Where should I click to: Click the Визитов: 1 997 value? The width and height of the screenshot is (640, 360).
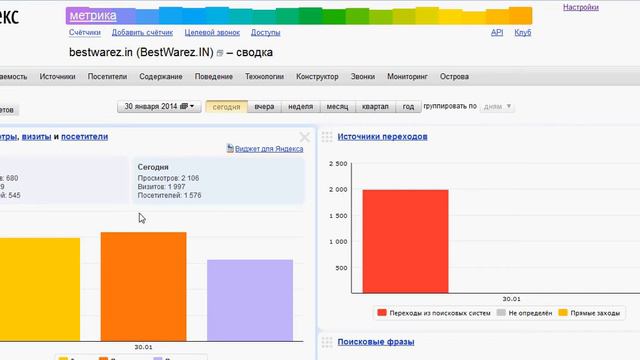click(x=161, y=187)
